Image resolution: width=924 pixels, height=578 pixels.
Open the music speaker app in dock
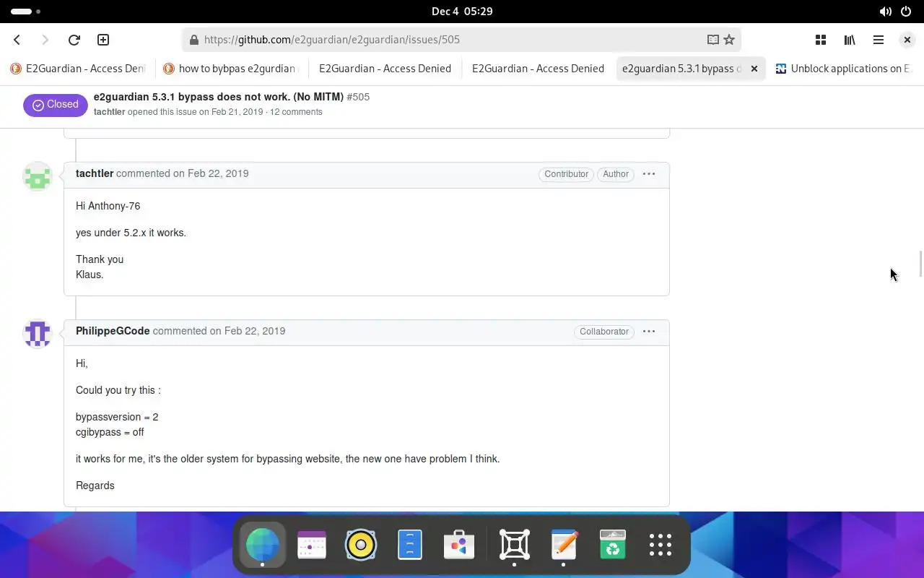click(361, 545)
